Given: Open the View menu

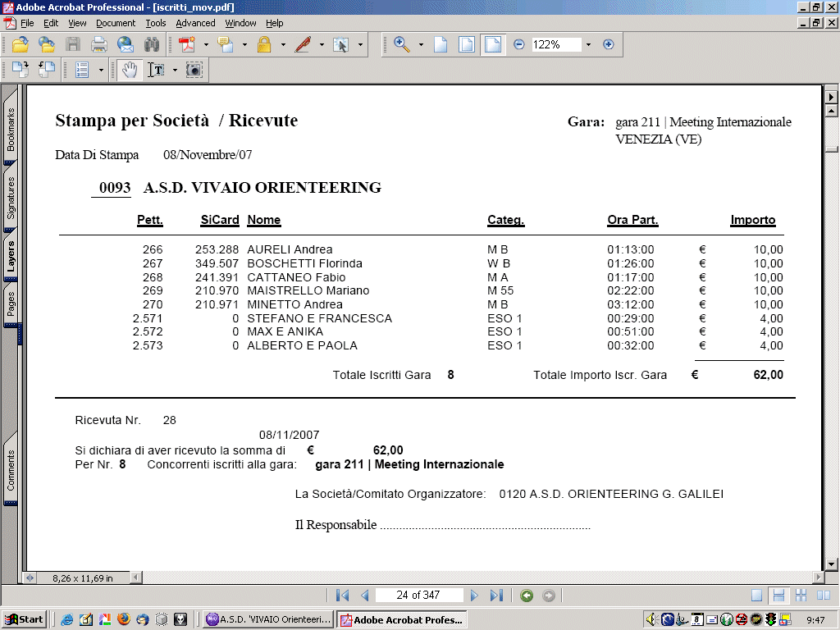Looking at the screenshot, I should click(x=77, y=23).
